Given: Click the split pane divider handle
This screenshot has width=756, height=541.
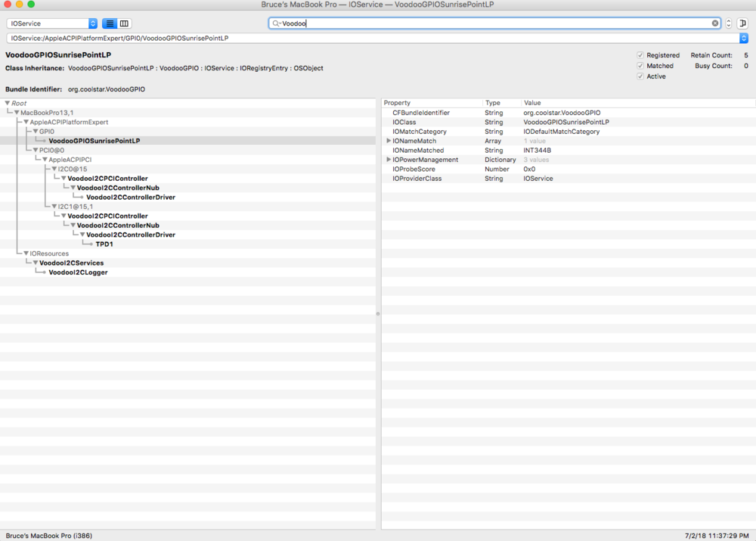Looking at the screenshot, I should tap(378, 313).
